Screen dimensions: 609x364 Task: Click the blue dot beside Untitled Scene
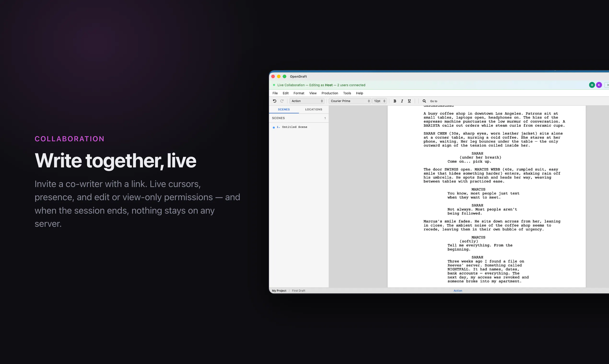(x=274, y=127)
